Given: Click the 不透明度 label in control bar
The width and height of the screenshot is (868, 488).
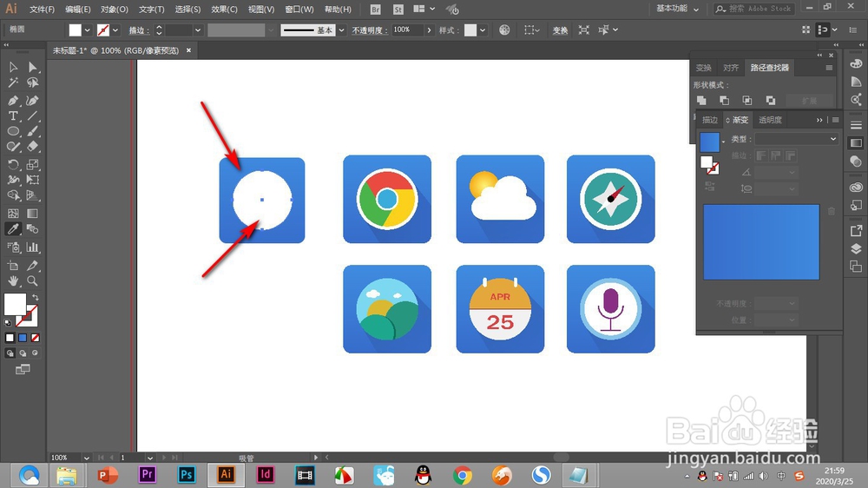Looking at the screenshot, I should pyautogui.click(x=369, y=30).
